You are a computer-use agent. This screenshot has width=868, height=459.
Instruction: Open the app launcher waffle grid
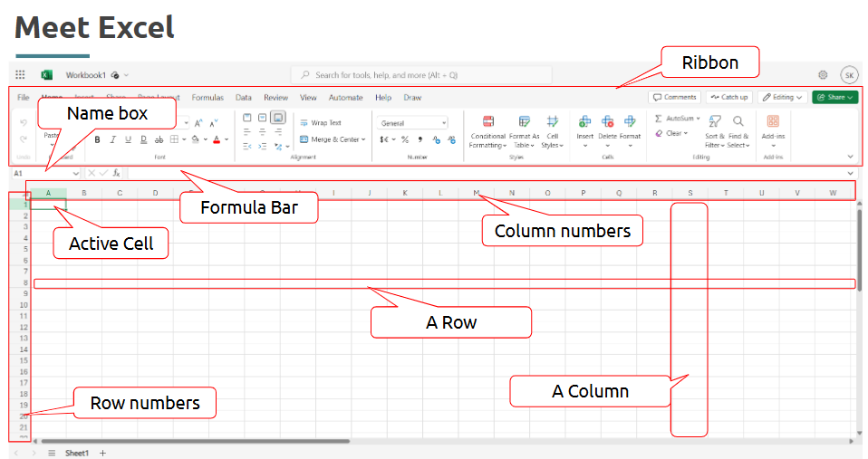click(20, 74)
